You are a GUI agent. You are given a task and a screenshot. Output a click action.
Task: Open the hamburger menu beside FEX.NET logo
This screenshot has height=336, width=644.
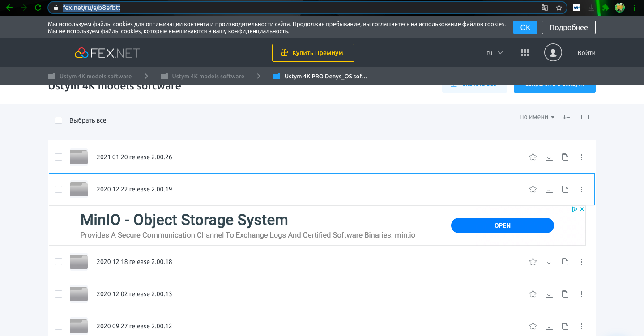pyautogui.click(x=57, y=53)
